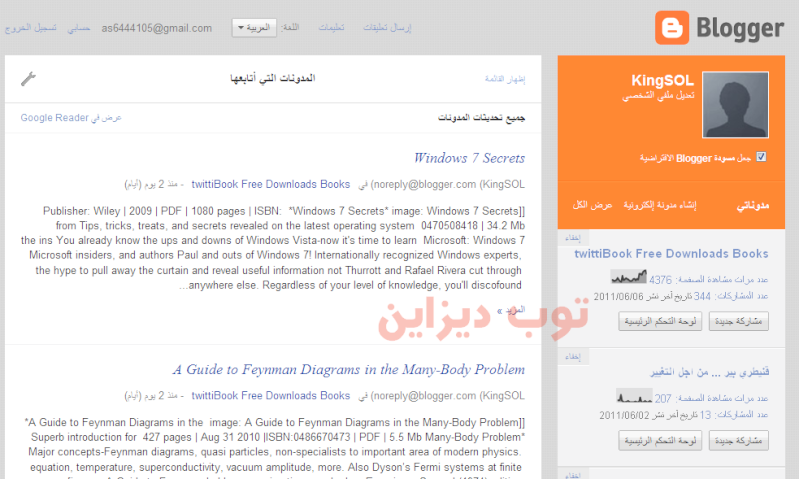799x479 pixels.
Task: Open the عرض في Google Reader link
Action: (x=71, y=118)
